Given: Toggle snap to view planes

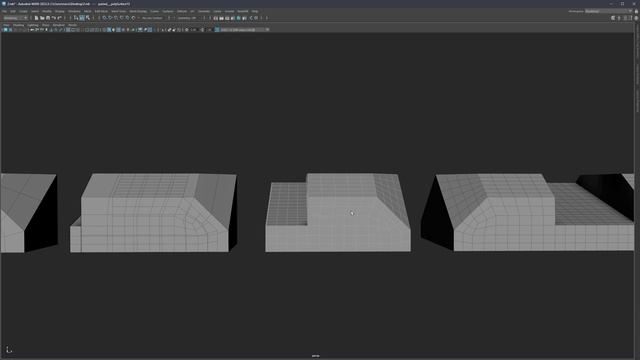Looking at the screenshot, I should [127, 18].
